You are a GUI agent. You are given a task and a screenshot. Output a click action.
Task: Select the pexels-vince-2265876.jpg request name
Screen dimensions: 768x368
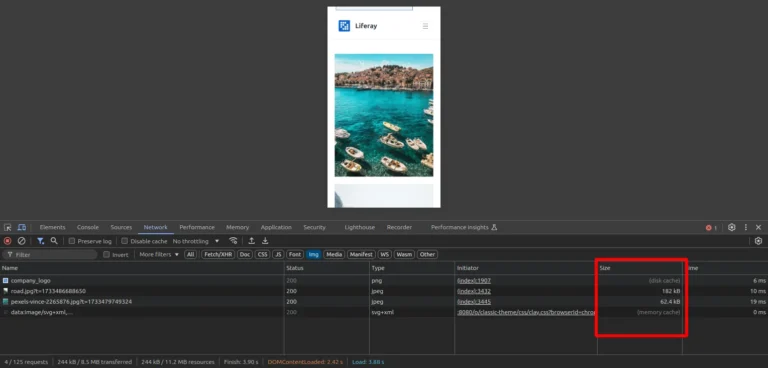click(x=71, y=302)
